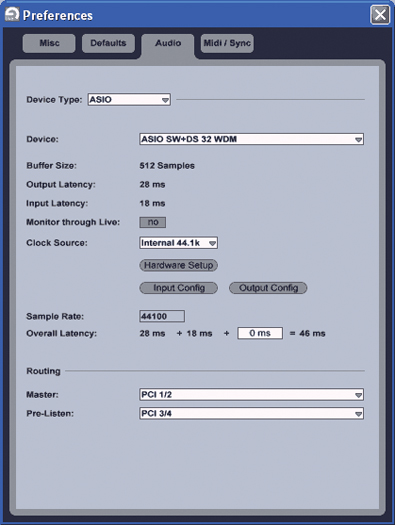The width and height of the screenshot is (395, 525).
Task: Click the 'Clock Source:' label
Action: [57, 243]
